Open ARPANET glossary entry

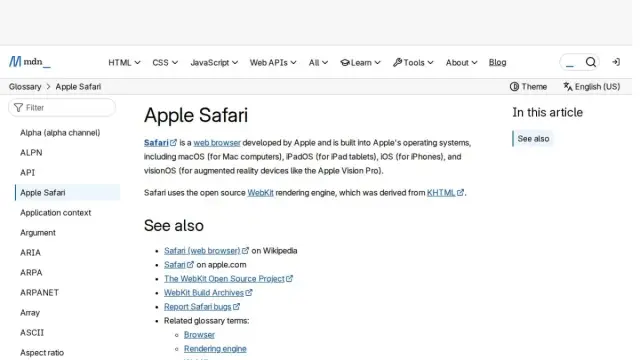click(39, 293)
